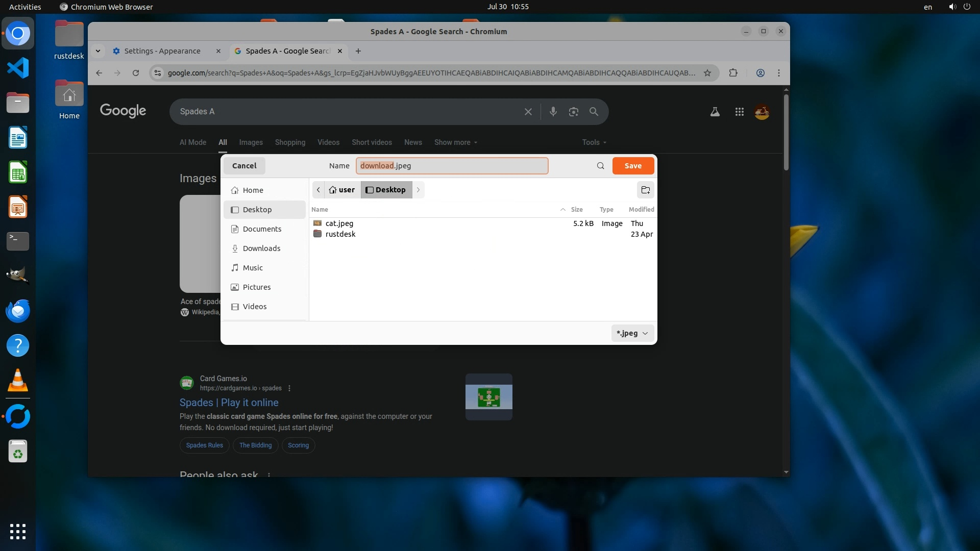Cancel the file save dialog

[244, 166]
